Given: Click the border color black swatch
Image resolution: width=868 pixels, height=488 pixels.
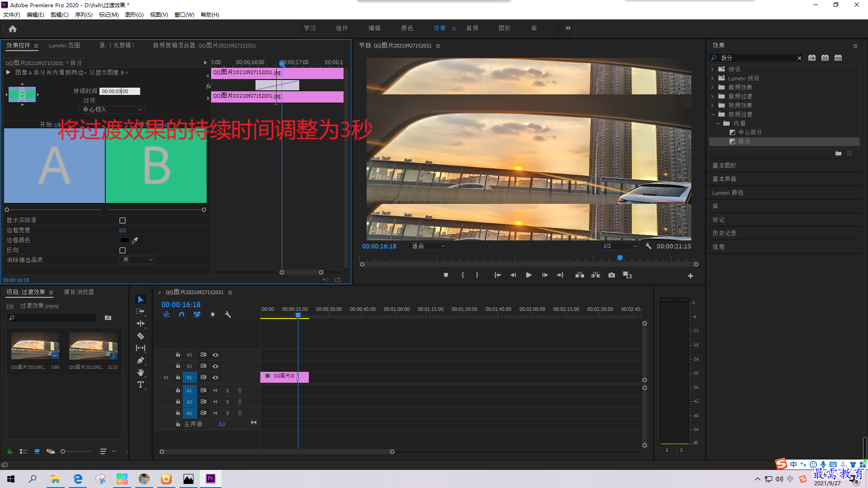Looking at the screenshot, I should click(x=124, y=240).
